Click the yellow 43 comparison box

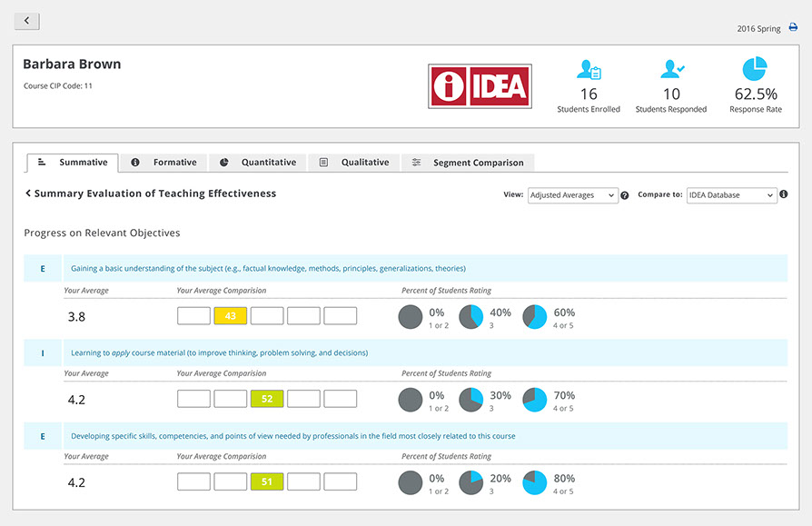(230, 316)
